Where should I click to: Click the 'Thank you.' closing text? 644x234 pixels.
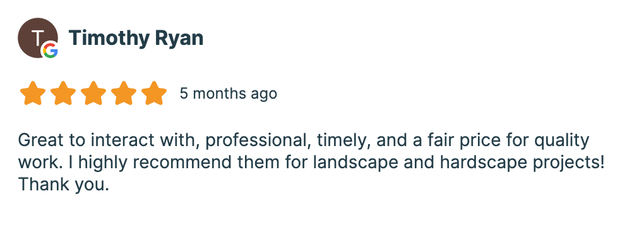(x=64, y=185)
